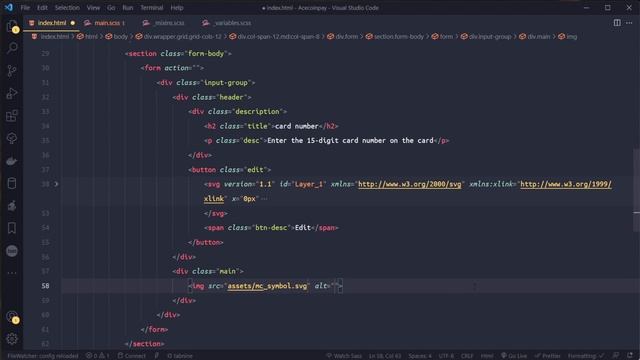
Task: Click Ln 58, Col 63 position indicator
Action: 384,356
